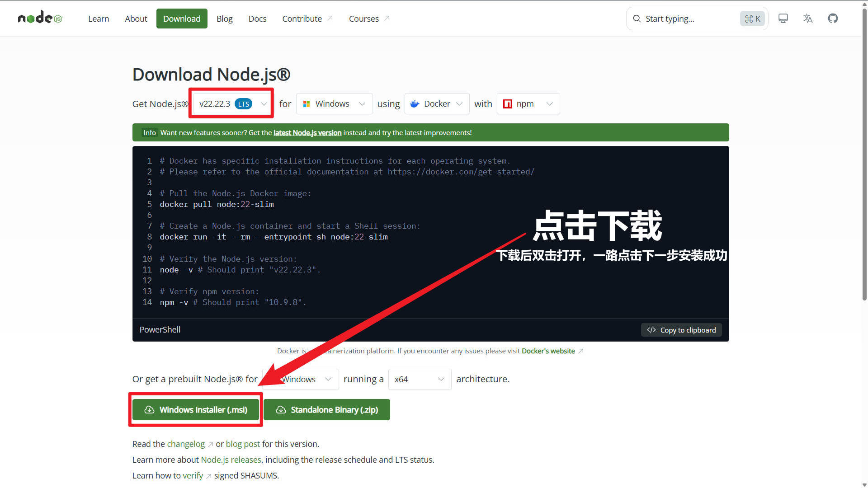Open the Windows platform dropdown near the top
This screenshot has width=868, height=488.
[334, 104]
